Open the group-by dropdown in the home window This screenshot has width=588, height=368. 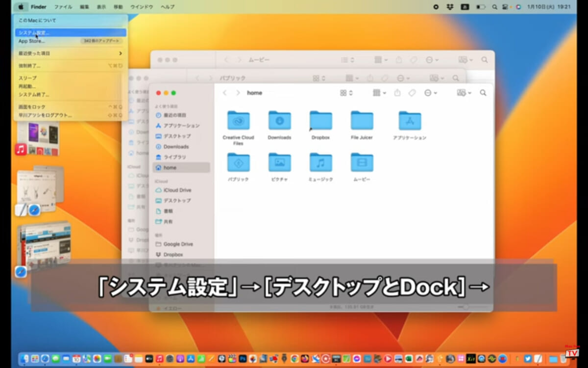[x=380, y=93]
